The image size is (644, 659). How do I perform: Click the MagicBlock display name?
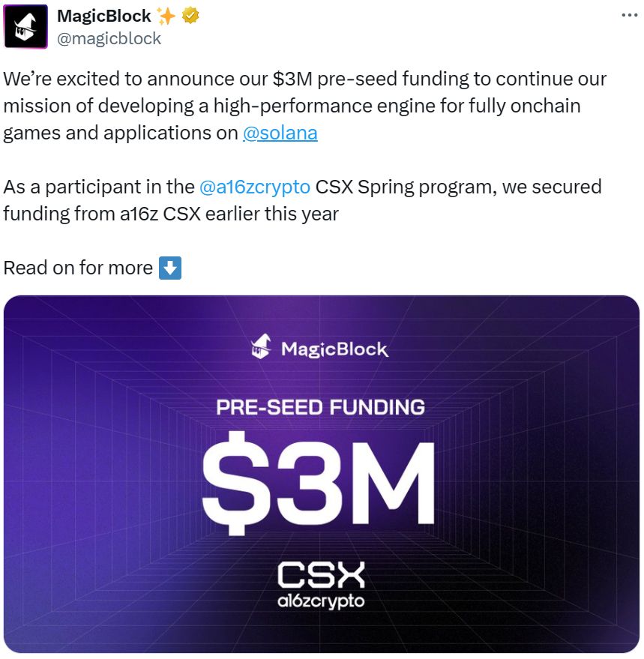(x=103, y=16)
